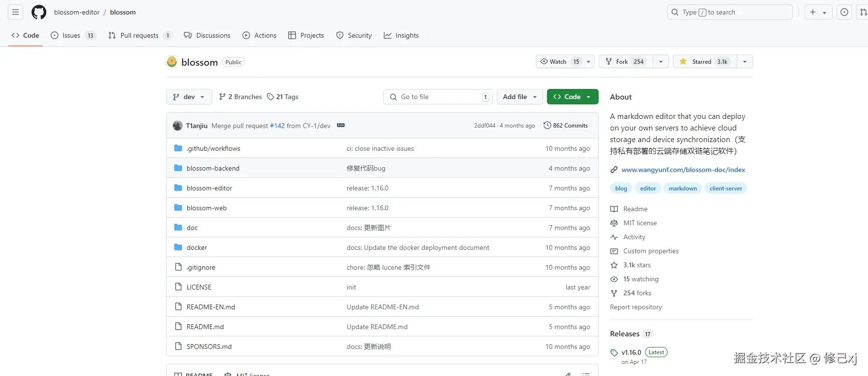868x376 pixels.
Task: View the 21 Tags link
Action: 283,97
